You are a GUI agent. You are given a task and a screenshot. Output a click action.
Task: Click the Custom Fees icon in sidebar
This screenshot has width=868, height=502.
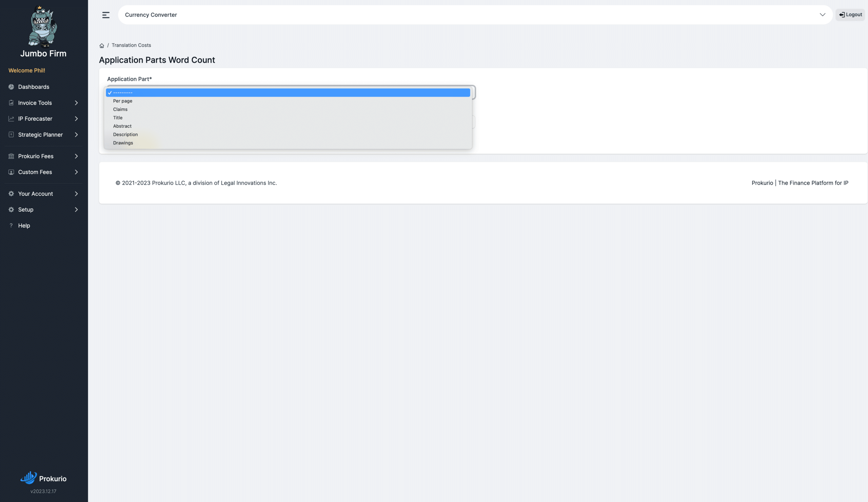coord(11,173)
